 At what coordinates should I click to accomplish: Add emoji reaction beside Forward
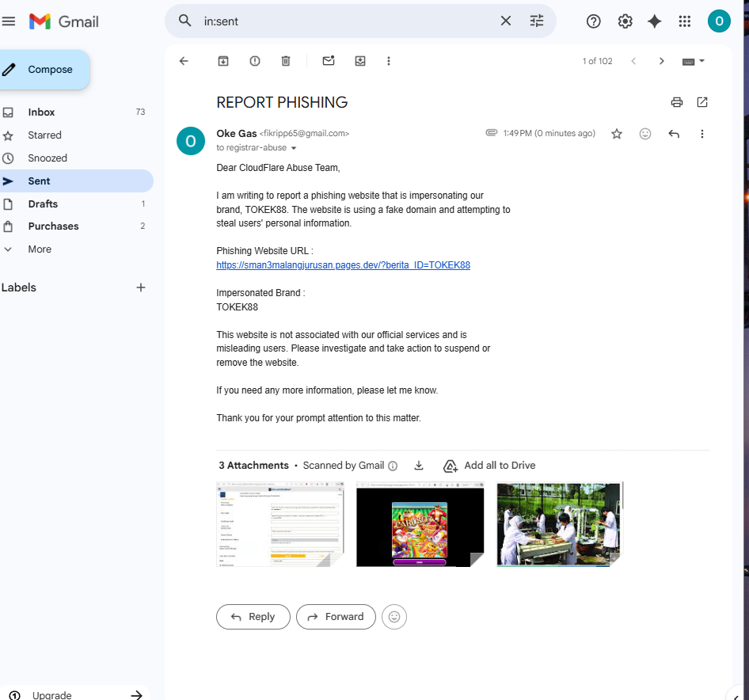click(394, 617)
